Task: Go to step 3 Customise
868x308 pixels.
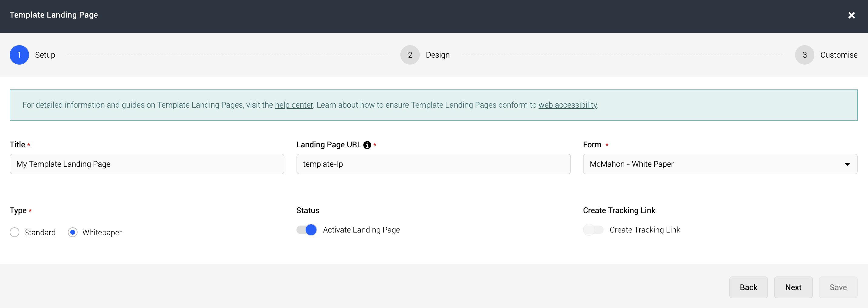Action: 804,55
